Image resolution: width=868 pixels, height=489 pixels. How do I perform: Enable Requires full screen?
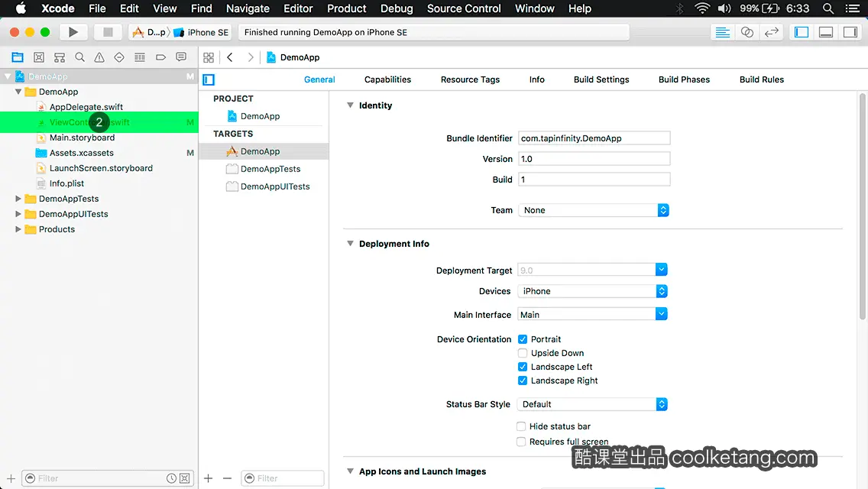coord(521,442)
